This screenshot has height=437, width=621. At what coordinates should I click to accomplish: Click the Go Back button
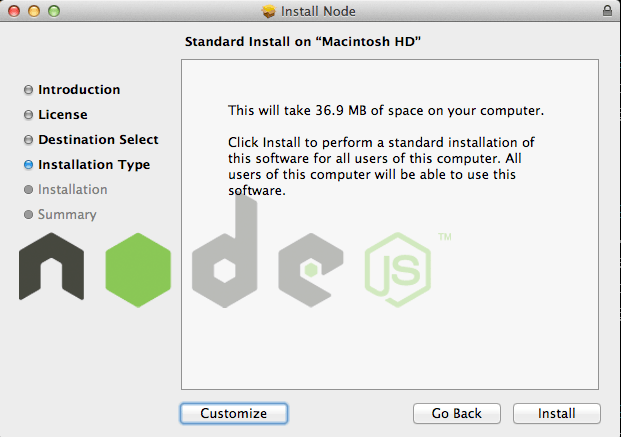tap(457, 413)
